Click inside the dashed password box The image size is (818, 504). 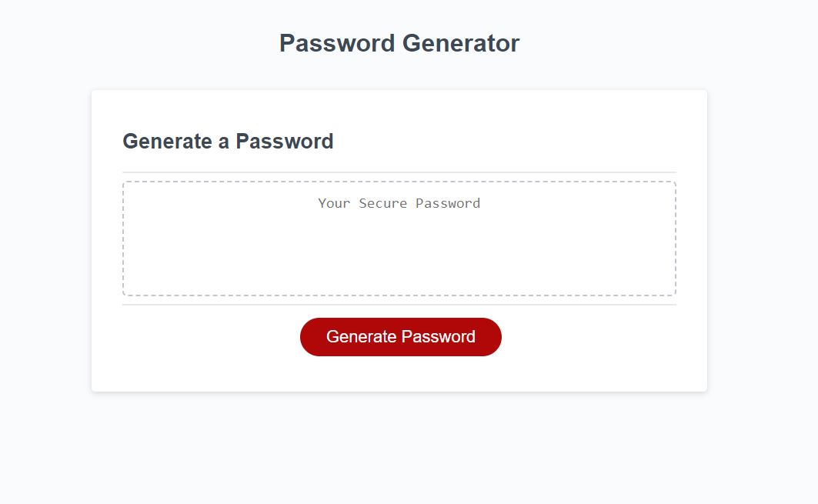399,246
